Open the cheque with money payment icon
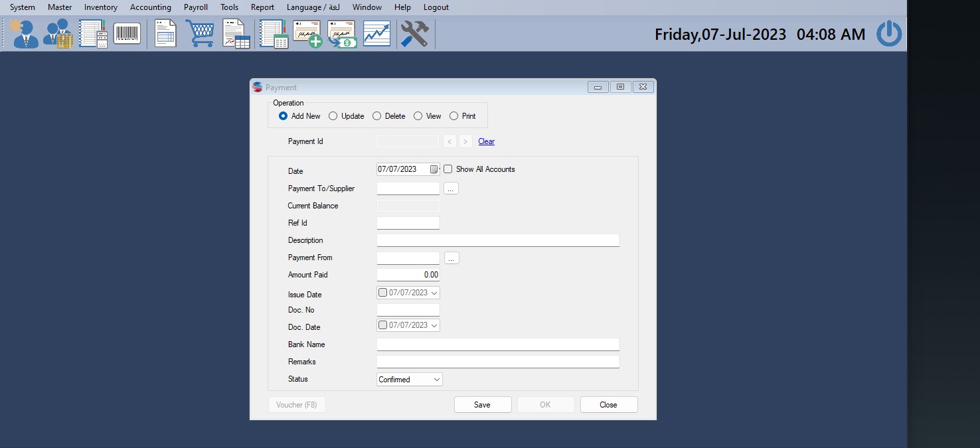The height and width of the screenshot is (448, 980). 342,34
